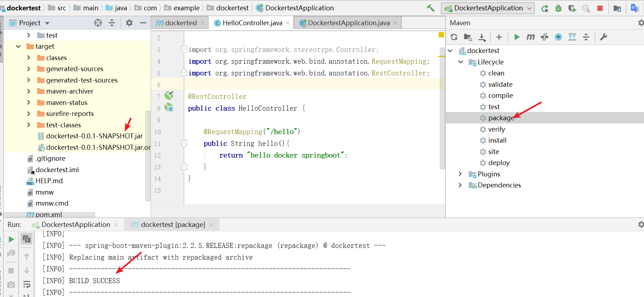
Task: Open run configuration DockertestApplication dropdown
Action: [x=488, y=8]
